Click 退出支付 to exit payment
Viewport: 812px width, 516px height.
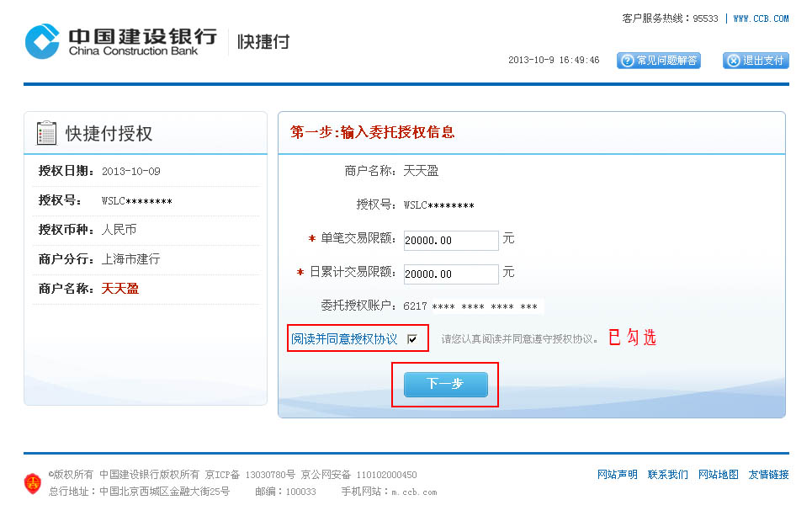pyautogui.click(x=756, y=61)
